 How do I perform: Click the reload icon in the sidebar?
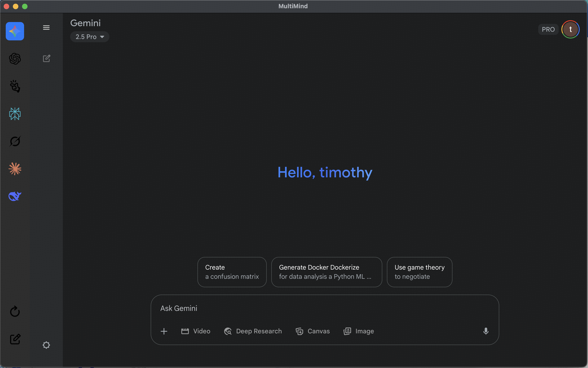tap(15, 311)
